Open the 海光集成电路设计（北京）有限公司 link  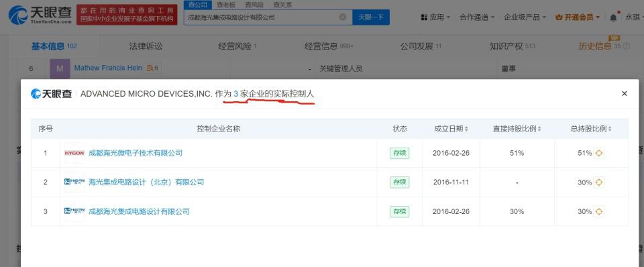click(146, 182)
